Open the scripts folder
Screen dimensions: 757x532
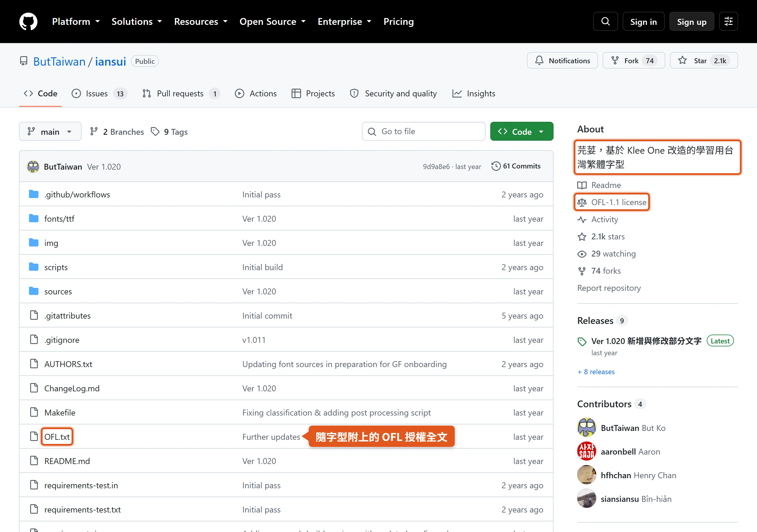tap(56, 267)
